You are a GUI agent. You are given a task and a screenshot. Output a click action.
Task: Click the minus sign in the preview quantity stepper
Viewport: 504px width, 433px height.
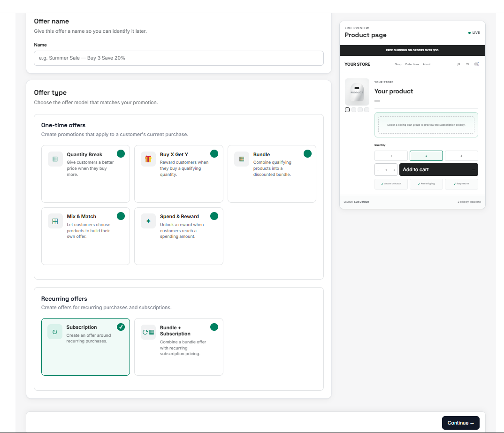click(x=378, y=170)
